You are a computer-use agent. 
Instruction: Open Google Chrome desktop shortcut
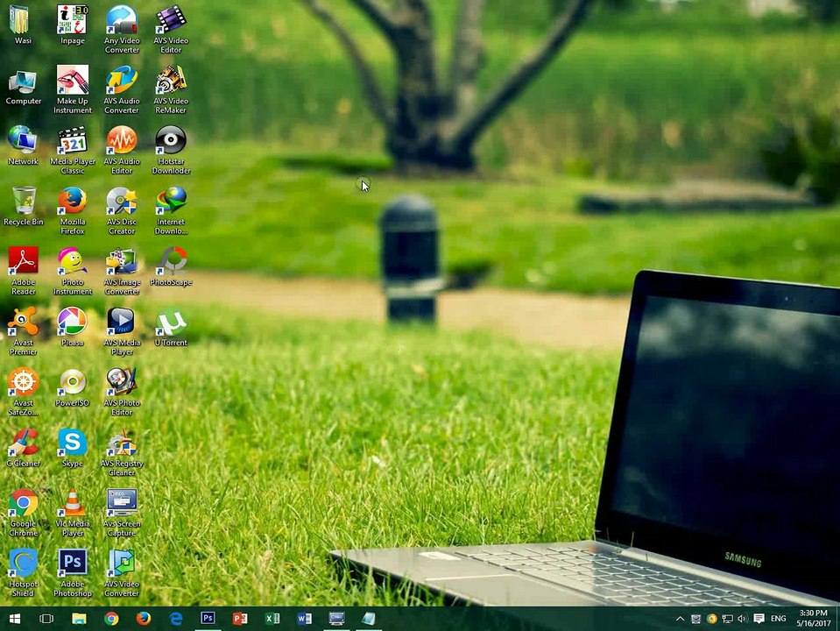pos(23,513)
